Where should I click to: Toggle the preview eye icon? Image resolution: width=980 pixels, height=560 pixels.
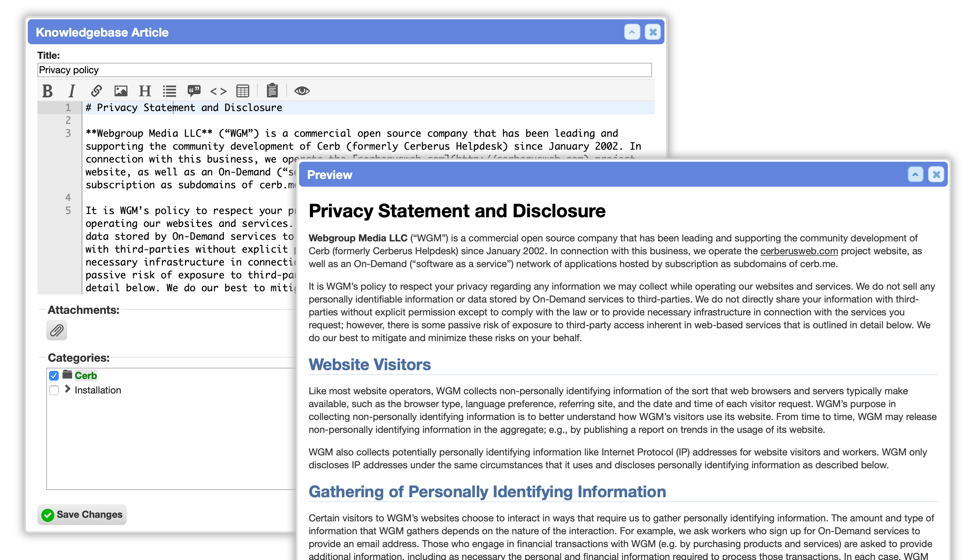tap(301, 91)
